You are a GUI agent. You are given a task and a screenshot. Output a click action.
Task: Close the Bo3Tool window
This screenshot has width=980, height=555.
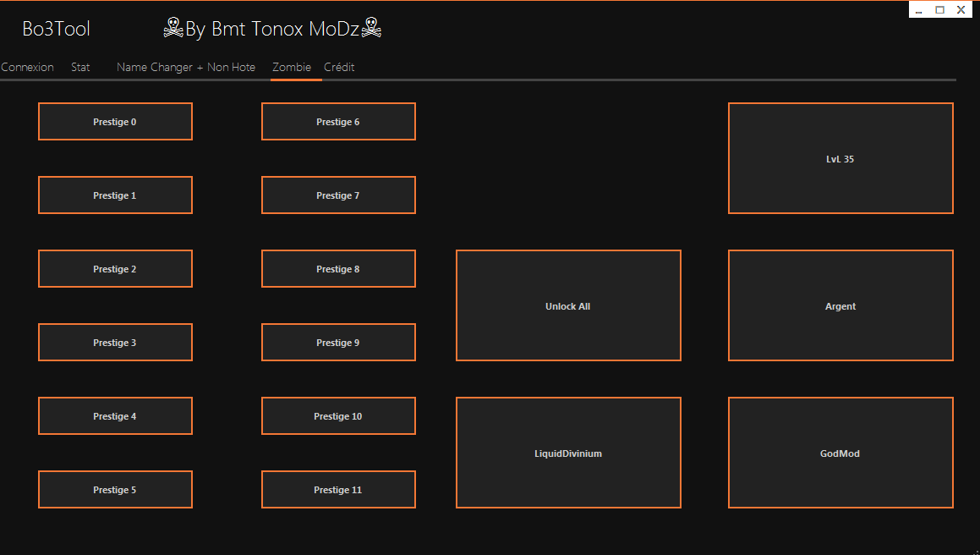(961, 10)
